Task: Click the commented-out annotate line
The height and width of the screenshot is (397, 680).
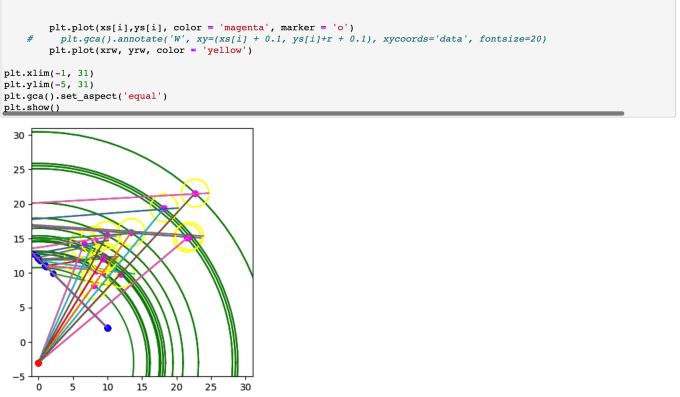Action: 287,39
